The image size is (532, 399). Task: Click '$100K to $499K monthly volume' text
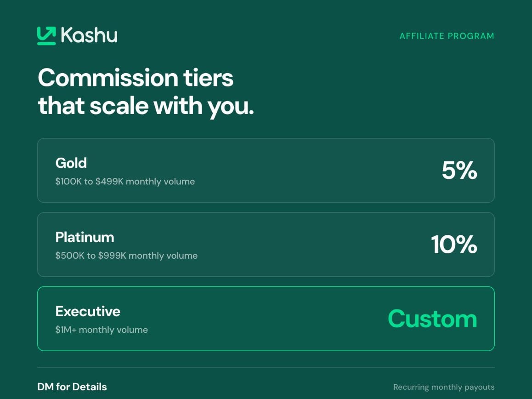point(125,181)
